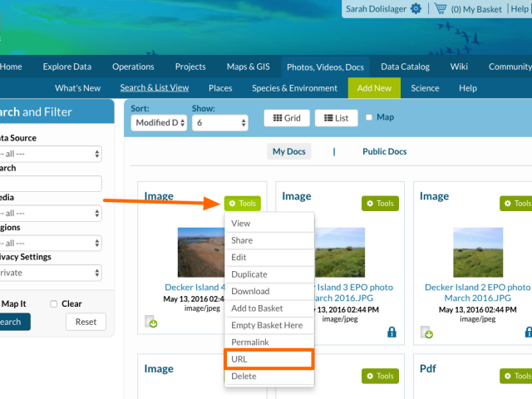Click Sarah Dolislager user name

(x=376, y=9)
